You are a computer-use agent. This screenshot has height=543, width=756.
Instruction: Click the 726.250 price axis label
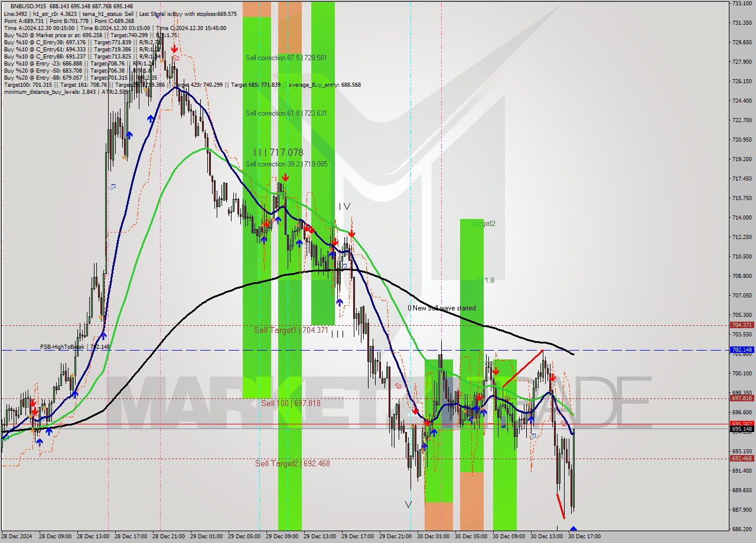(x=742, y=81)
